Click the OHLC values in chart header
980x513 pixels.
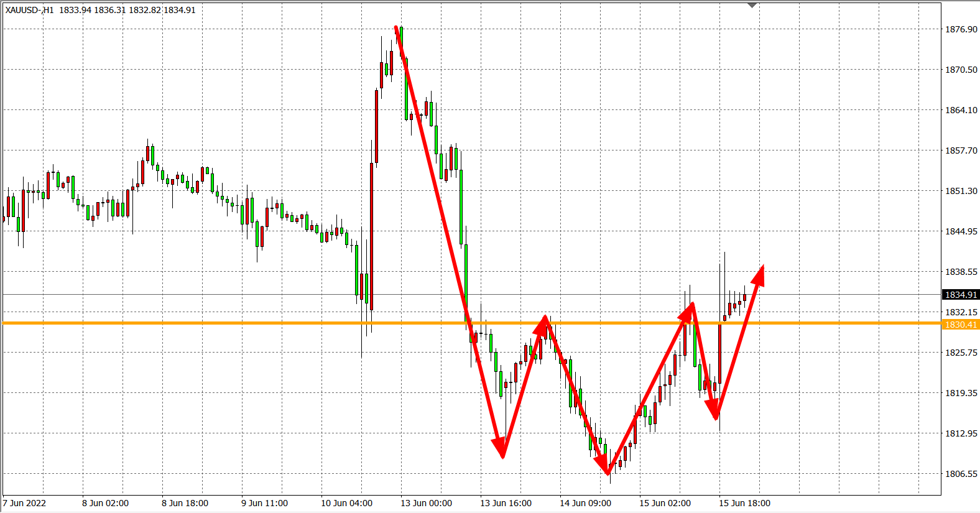(127, 10)
